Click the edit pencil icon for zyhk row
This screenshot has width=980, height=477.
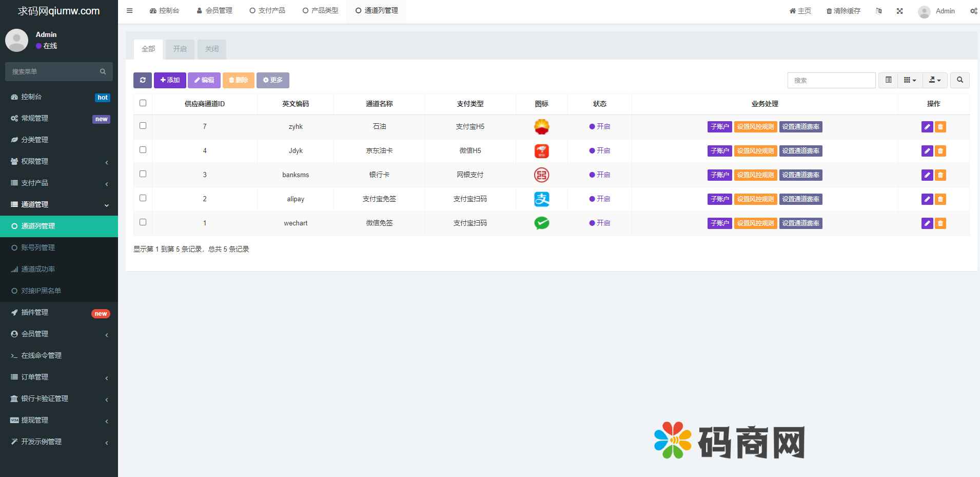(927, 127)
